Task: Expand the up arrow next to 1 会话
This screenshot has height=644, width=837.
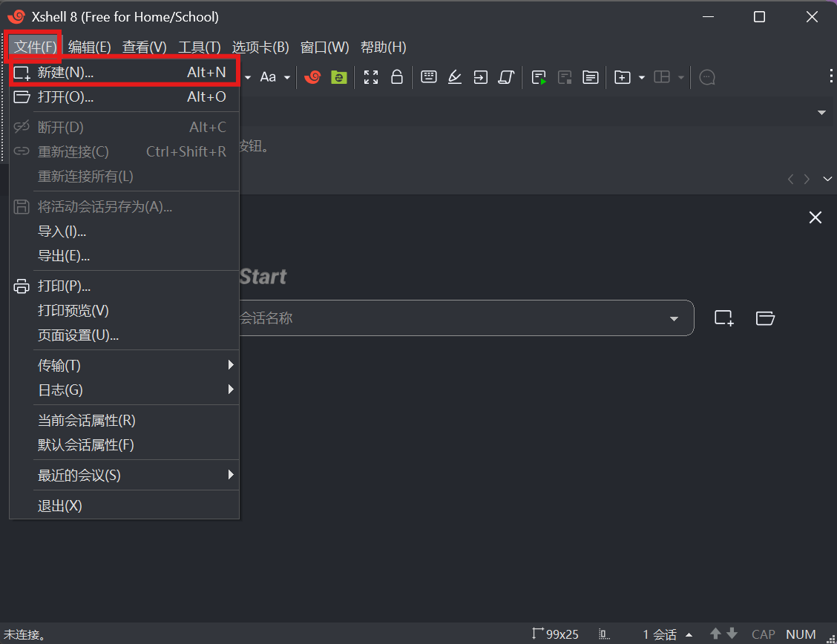Action: tap(689, 635)
